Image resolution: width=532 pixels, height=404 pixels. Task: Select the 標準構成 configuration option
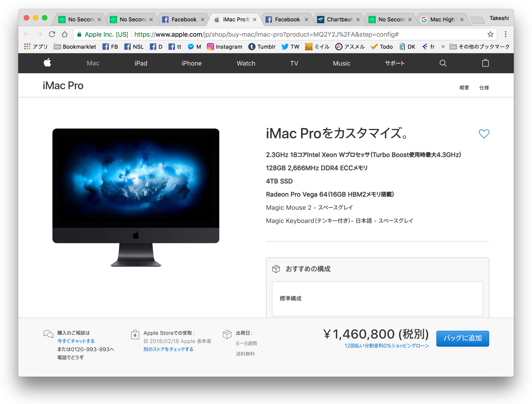377,298
